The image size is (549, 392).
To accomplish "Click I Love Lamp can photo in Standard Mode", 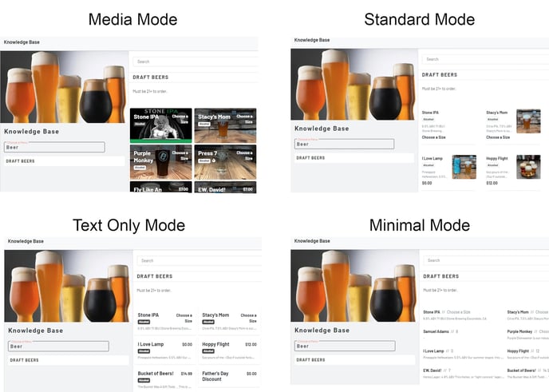I will [x=464, y=167].
